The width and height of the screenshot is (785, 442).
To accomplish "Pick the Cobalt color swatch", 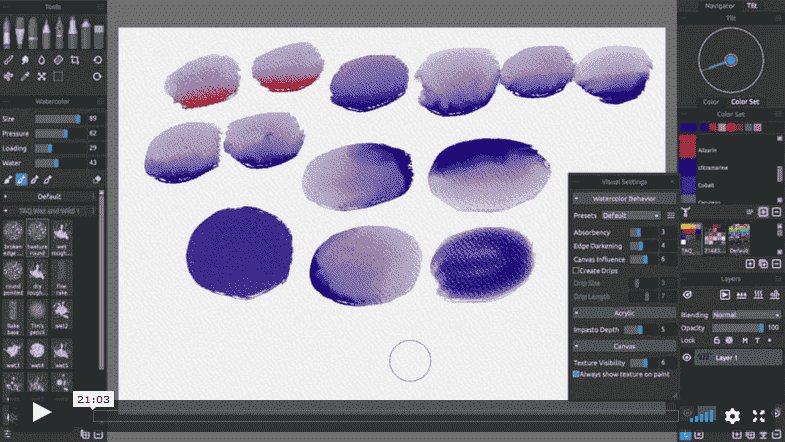I will (687, 185).
